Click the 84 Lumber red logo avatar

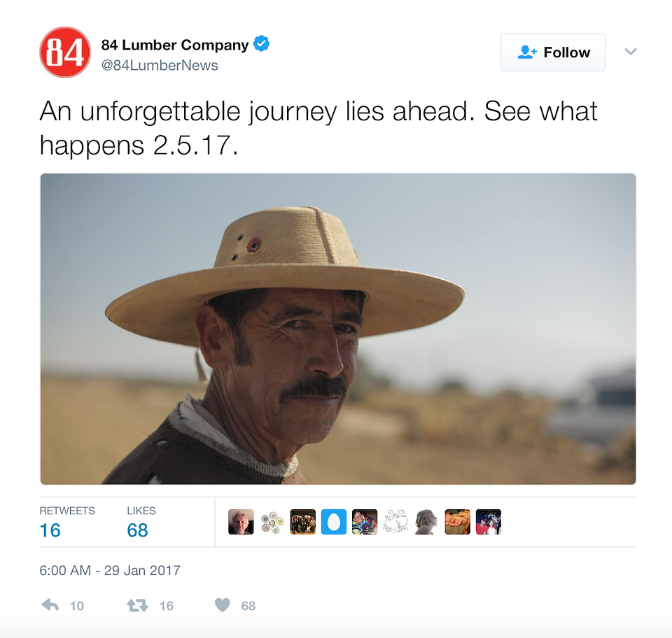pyautogui.click(x=65, y=52)
